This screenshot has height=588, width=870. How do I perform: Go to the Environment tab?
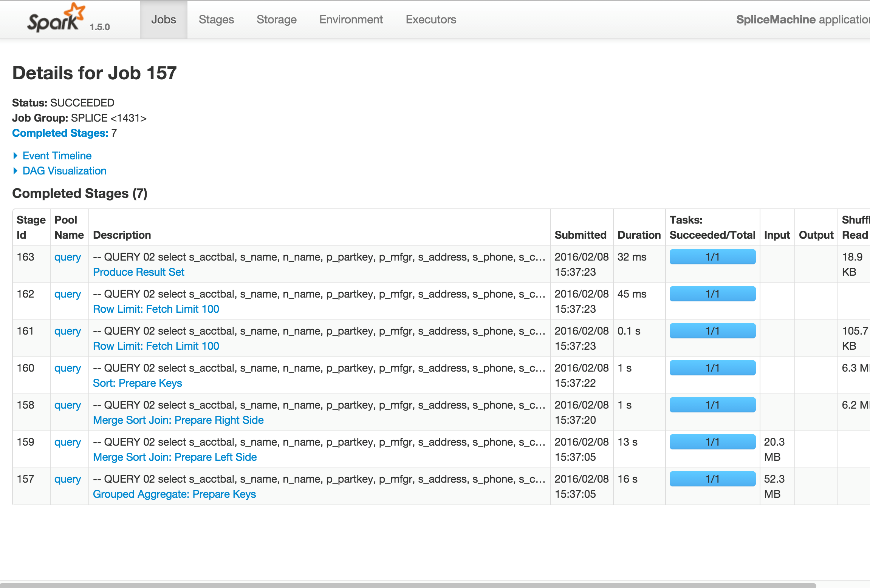(351, 20)
